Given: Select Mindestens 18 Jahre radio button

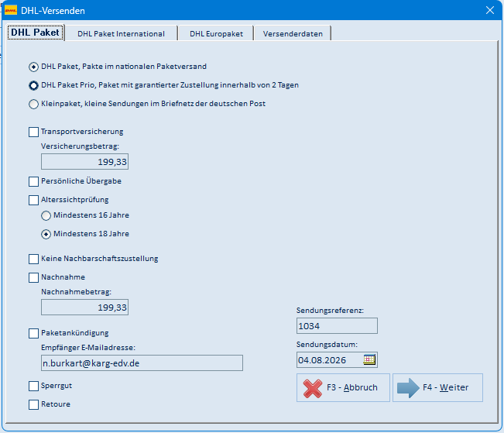Looking at the screenshot, I should point(46,234).
